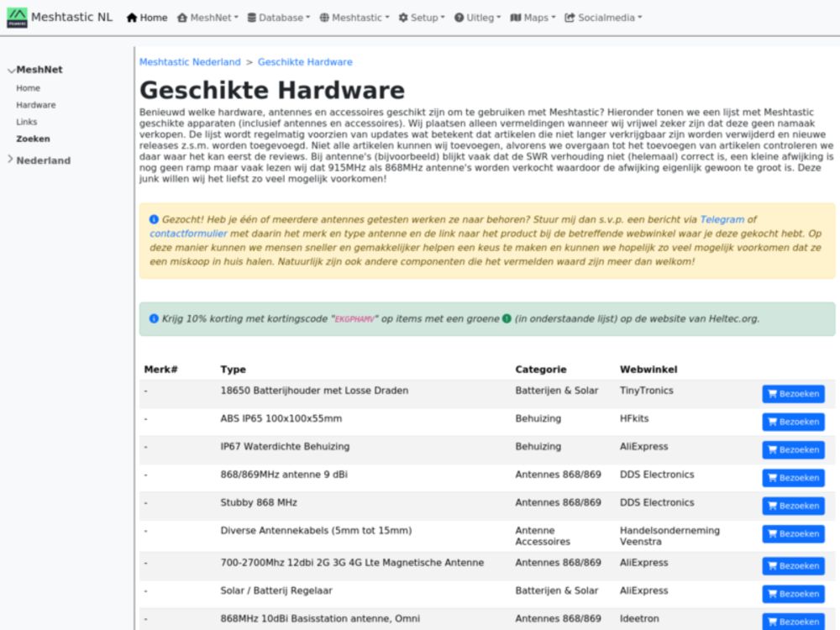This screenshot has width=840, height=630.
Task: Click Bezoeken for ABS IP65 100x100x55mm
Action: (794, 422)
